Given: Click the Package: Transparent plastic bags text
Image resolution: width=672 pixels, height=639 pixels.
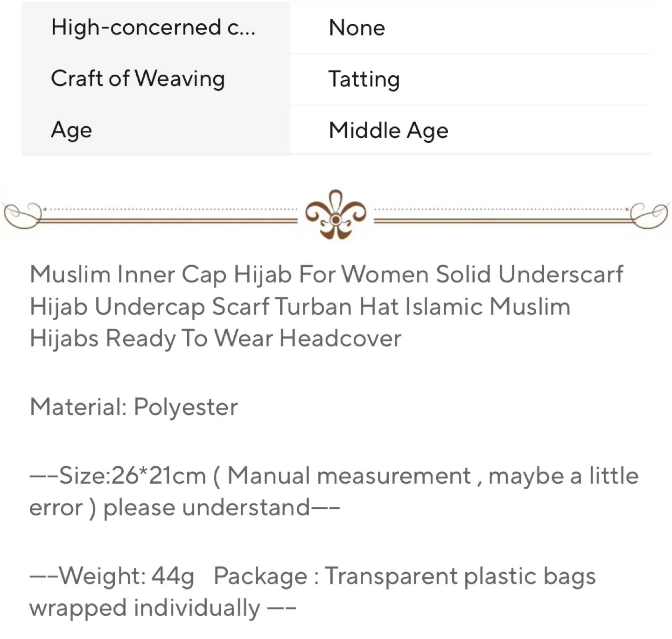Looking at the screenshot, I should coord(405,576).
